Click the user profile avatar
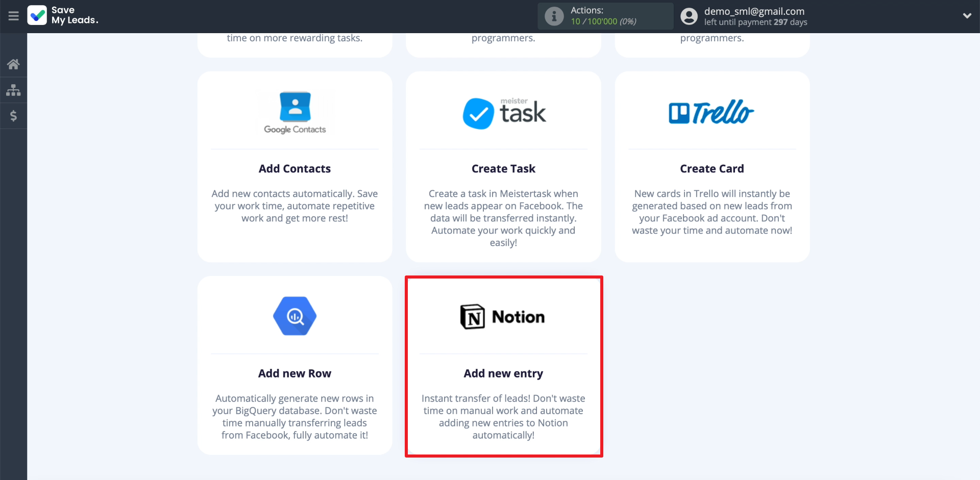Viewport: 980px width, 480px height. click(x=689, y=16)
